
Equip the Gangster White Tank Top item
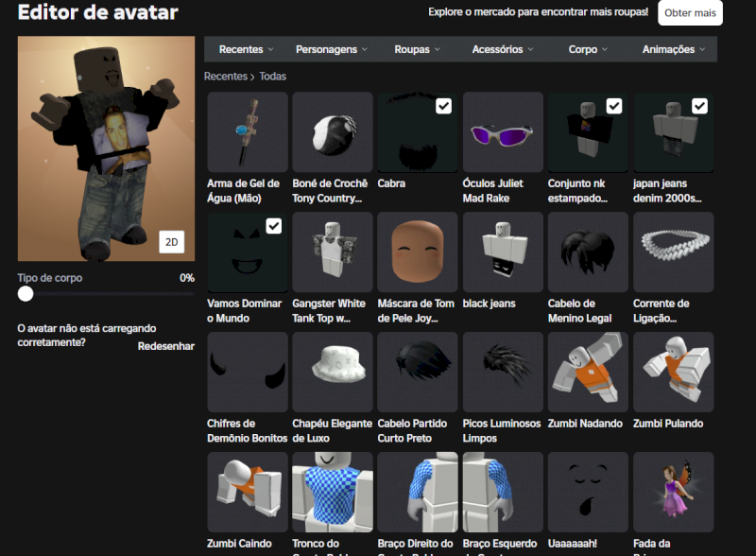[x=333, y=252]
